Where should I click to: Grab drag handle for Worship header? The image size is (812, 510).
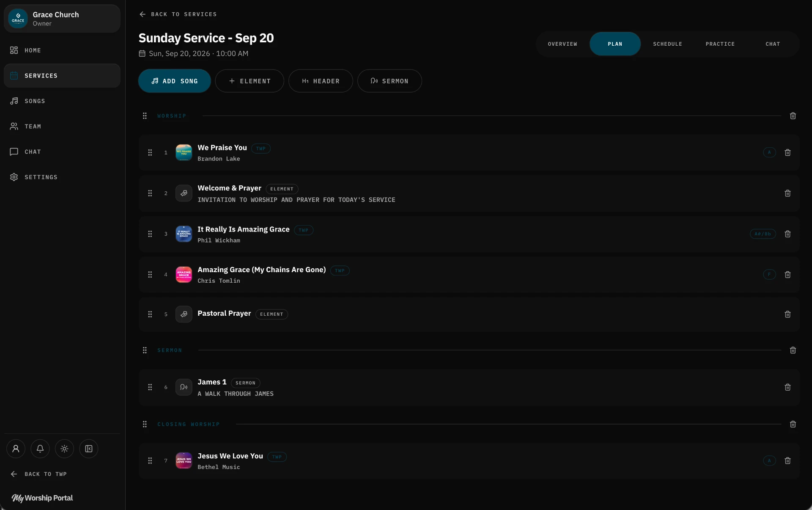(x=145, y=116)
